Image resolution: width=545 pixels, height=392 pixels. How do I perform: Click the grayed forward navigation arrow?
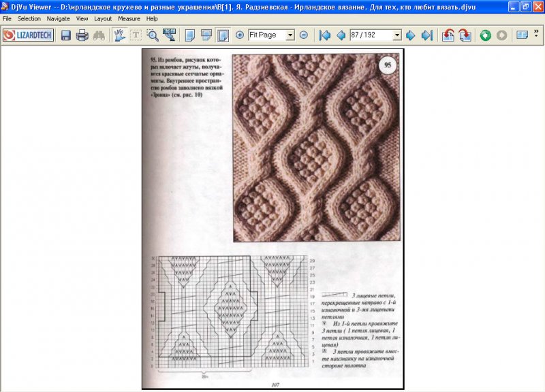pos(502,35)
